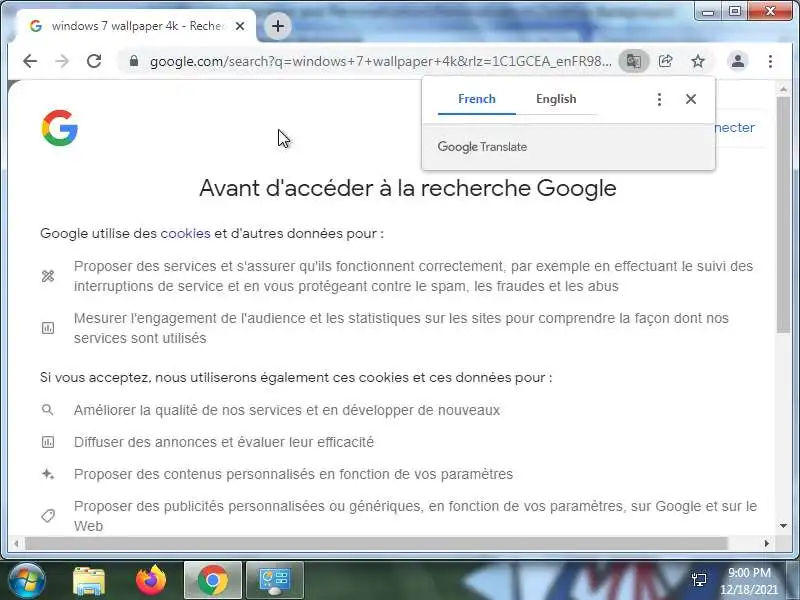Open translate popup options menu

[659, 99]
